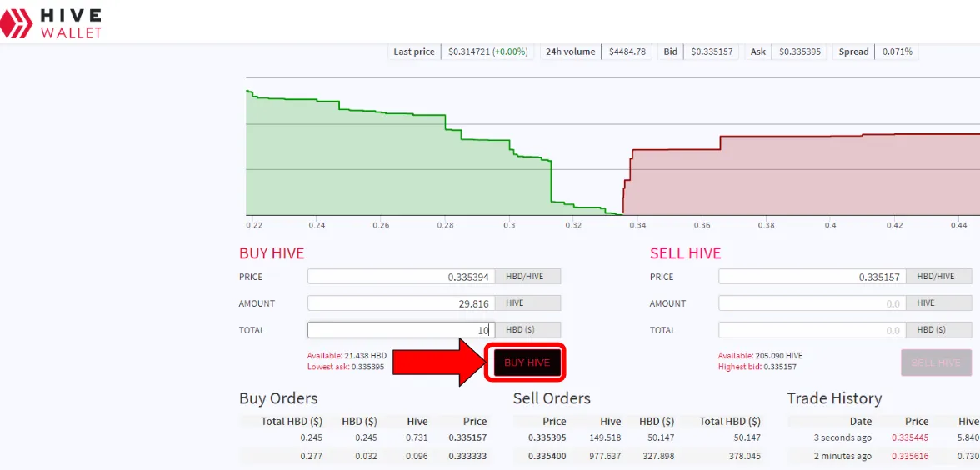Select buy order priced 0.335157
This screenshot has width=980, height=470.
point(363,438)
